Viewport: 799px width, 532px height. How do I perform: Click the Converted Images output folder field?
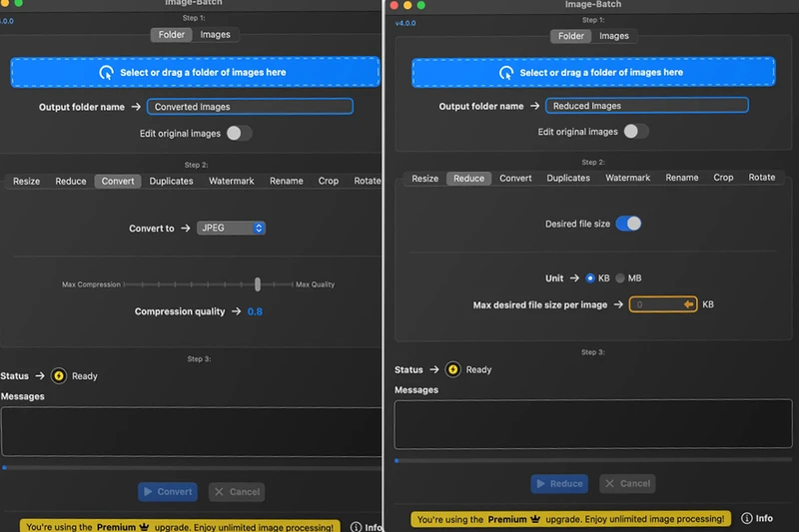251,107
